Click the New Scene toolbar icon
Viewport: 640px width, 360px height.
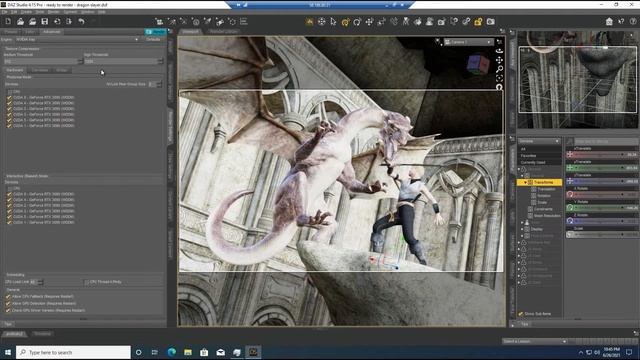[8, 21]
